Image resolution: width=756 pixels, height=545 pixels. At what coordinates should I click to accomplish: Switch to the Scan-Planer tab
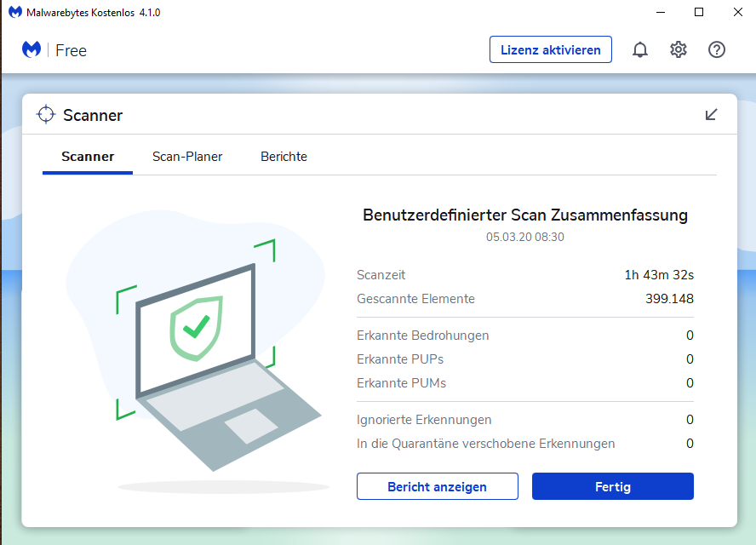[x=187, y=157]
